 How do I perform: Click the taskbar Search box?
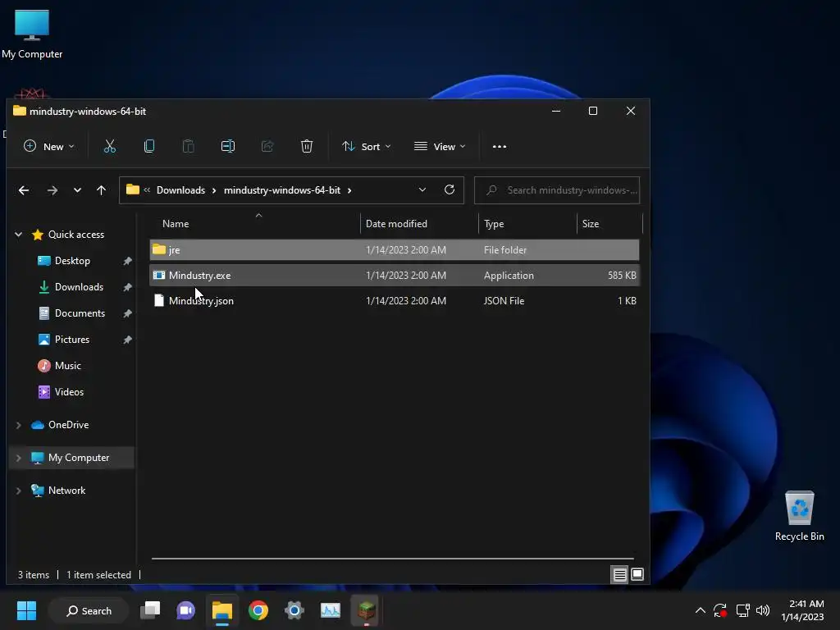click(89, 610)
